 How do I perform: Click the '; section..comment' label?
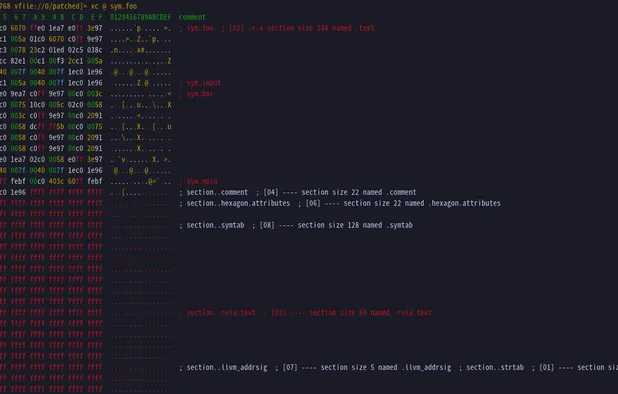(214, 192)
